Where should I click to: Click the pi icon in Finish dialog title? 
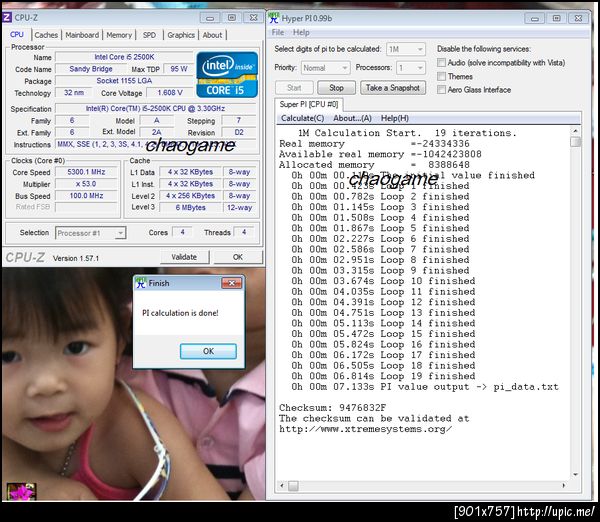[x=141, y=283]
